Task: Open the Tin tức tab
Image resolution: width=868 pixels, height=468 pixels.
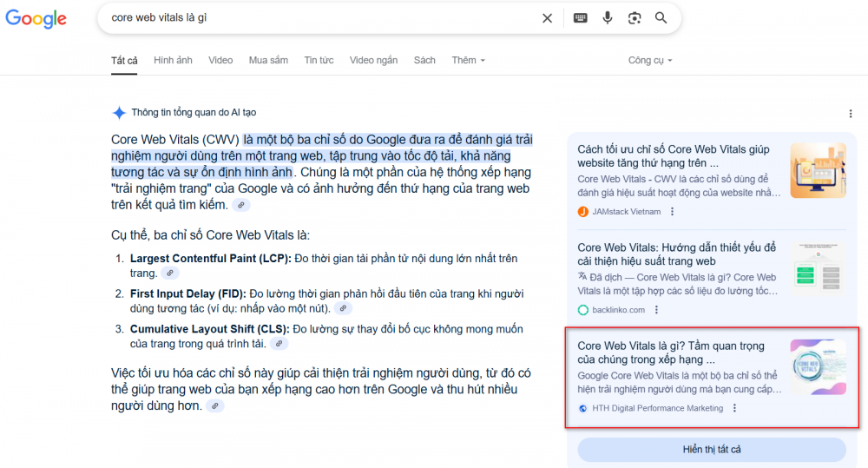Action: pos(319,61)
